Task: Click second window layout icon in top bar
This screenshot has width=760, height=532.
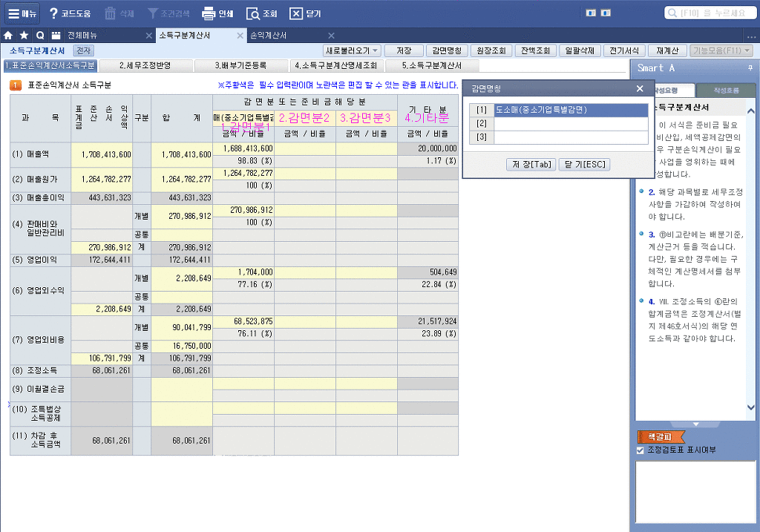Action: click(x=606, y=13)
